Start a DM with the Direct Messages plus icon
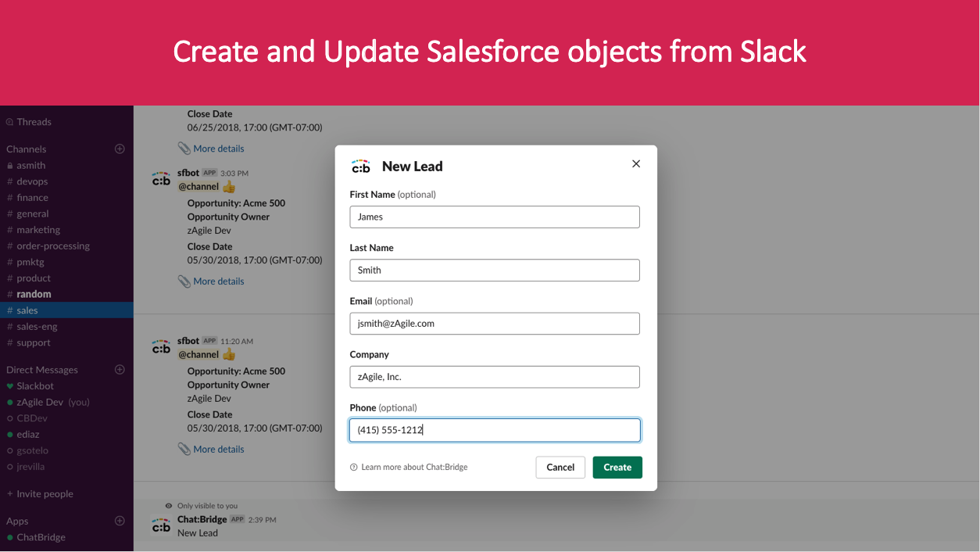Screen dimensions: 980x552 [x=120, y=369]
